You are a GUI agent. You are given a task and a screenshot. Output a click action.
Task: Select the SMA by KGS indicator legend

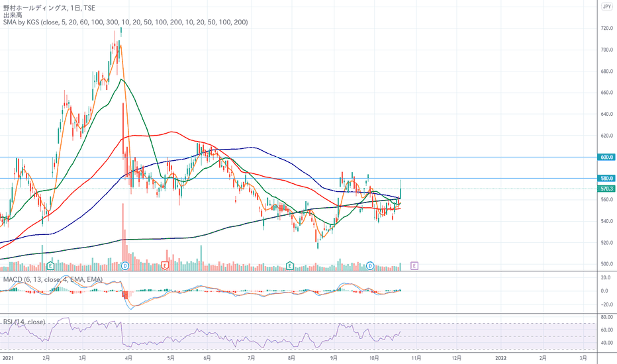126,22
